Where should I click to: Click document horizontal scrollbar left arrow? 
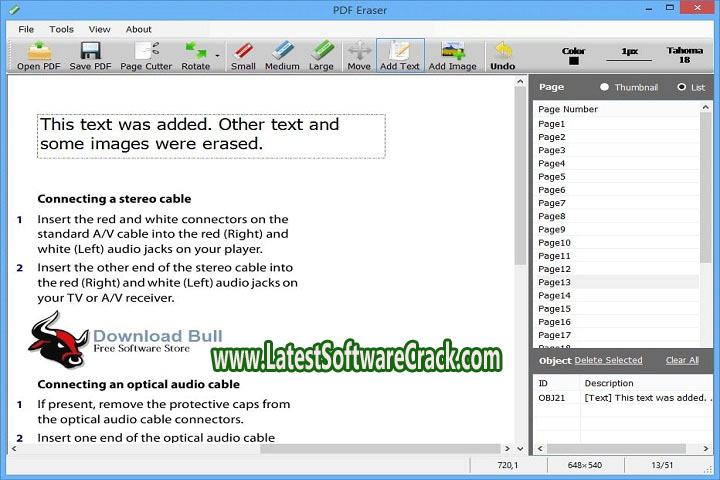coord(14,448)
